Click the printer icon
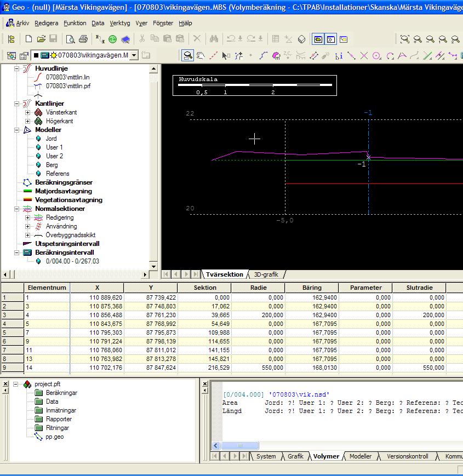 point(83,39)
